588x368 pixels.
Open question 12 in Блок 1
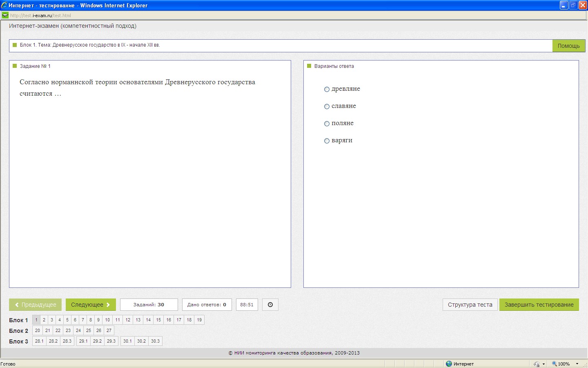128,320
